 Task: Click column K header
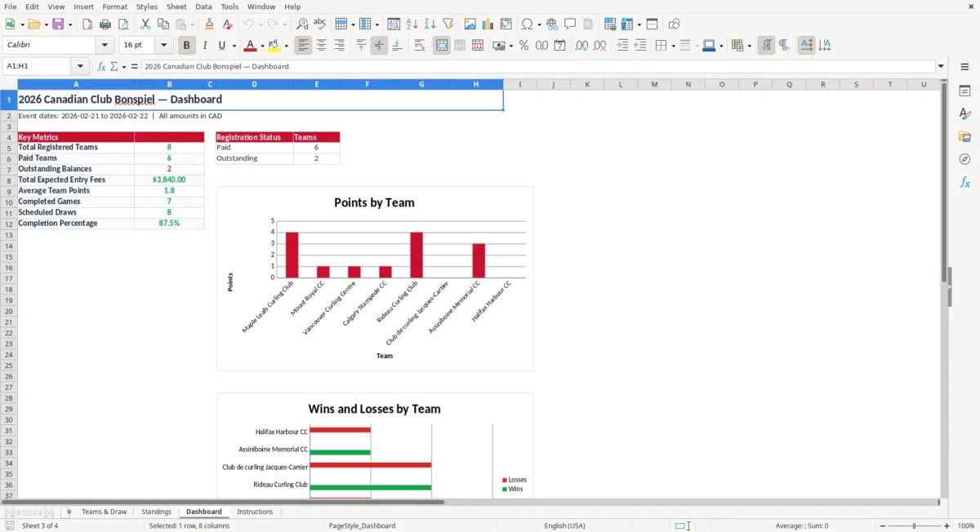586,84
